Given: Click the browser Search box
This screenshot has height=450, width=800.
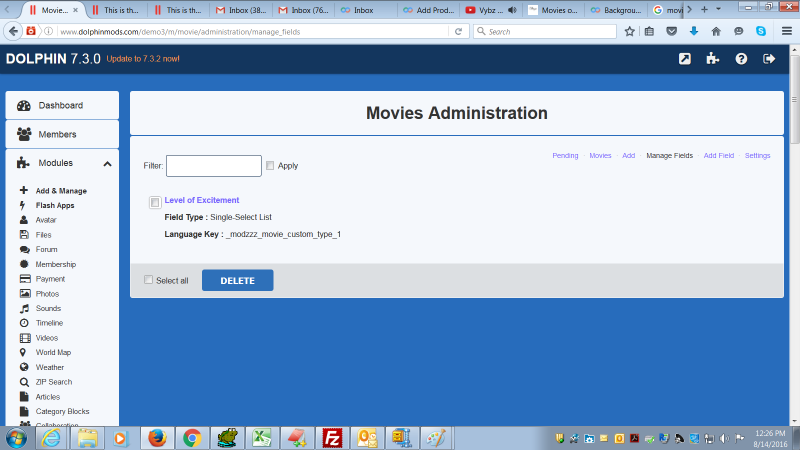Looking at the screenshot, I should (x=545, y=32).
